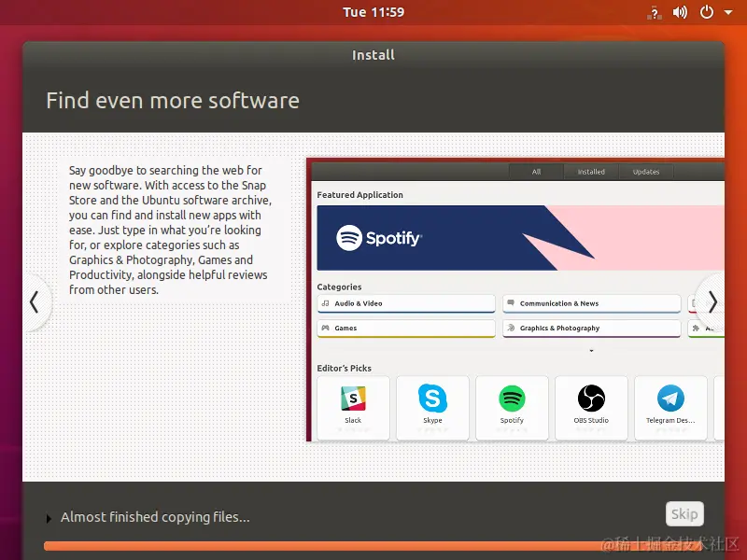Viewport: 747px width, 560px height.
Task: Click the network status icon
Action: click(x=655, y=12)
